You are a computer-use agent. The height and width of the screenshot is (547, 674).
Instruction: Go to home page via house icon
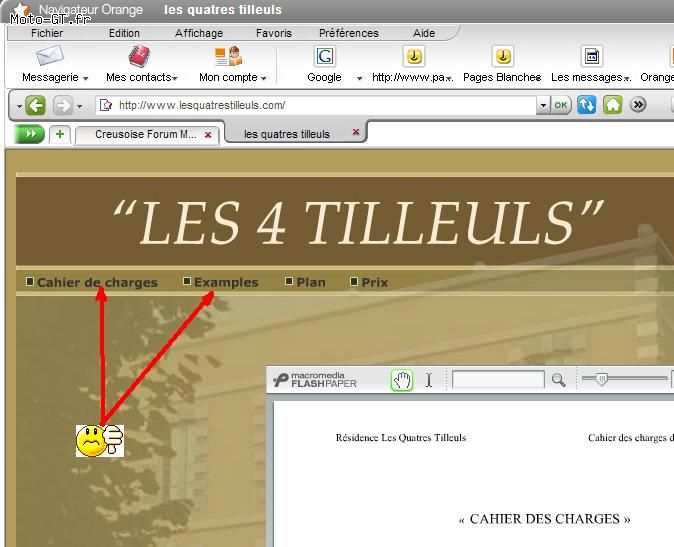point(613,105)
